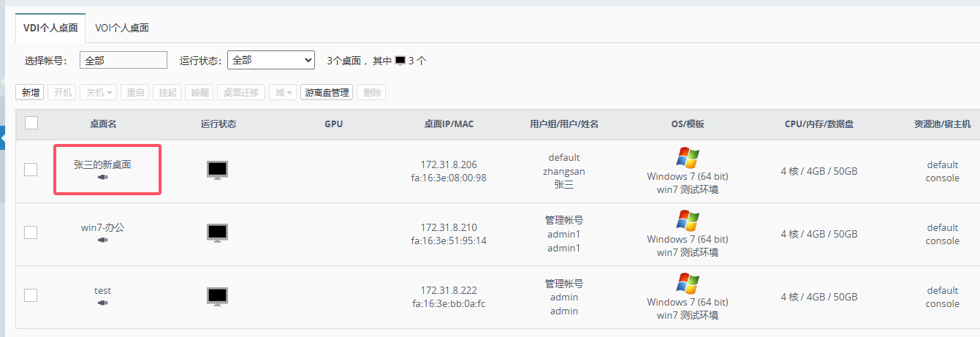Tick the checkbox for 张三的新桌面 row
Screen dimensions: 980x337
click(31, 170)
